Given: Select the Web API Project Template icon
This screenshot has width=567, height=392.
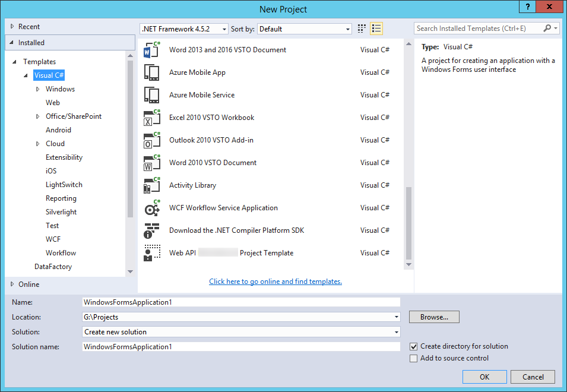Looking at the screenshot, I should click(x=153, y=252).
